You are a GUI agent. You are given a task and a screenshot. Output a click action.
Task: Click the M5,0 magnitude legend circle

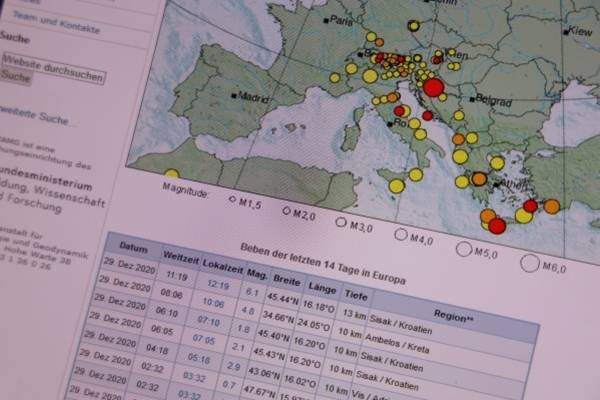click(463, 250)
